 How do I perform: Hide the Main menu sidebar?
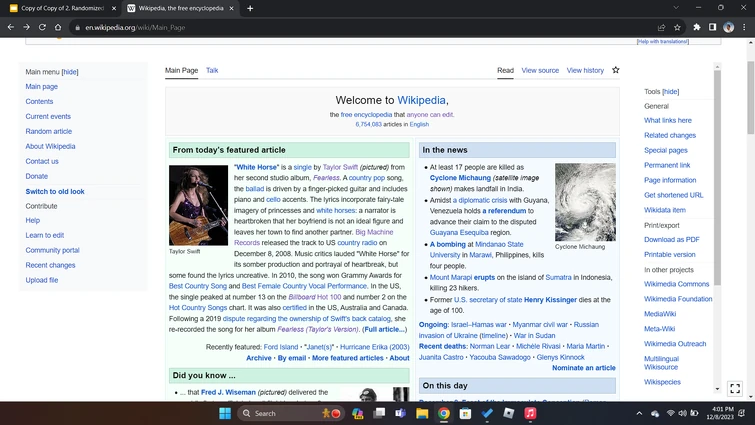(x=70, y=72)
